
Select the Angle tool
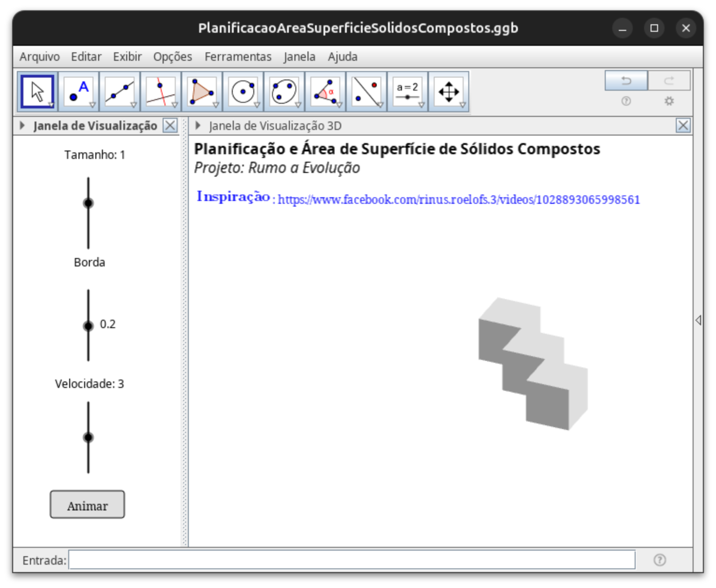coord(325,92)
